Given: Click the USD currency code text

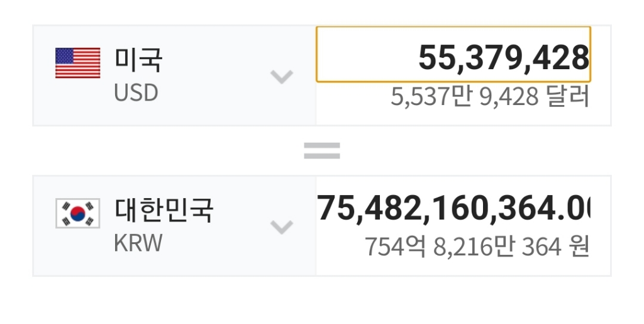Looking at the screenshot, I should click(x=136, y=93).
